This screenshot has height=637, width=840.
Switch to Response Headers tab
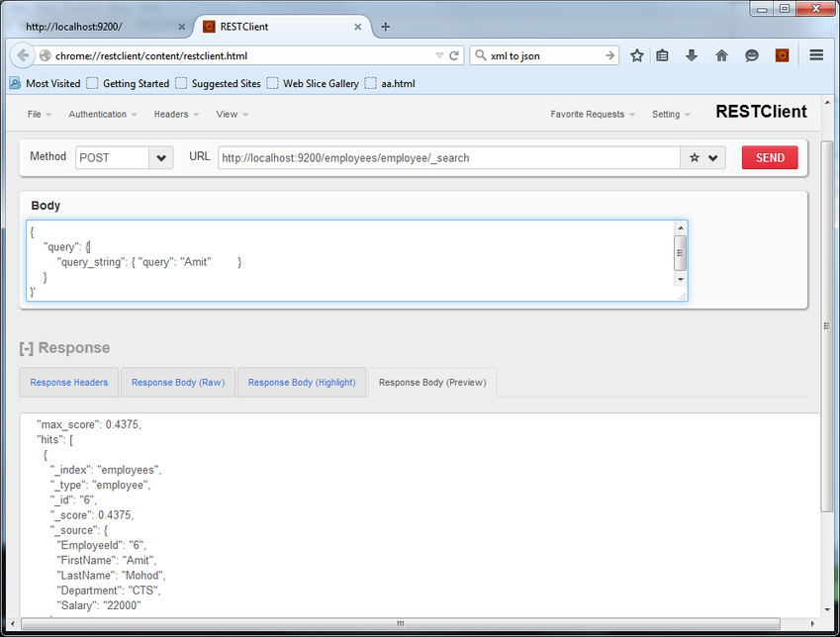pos(68,382)
